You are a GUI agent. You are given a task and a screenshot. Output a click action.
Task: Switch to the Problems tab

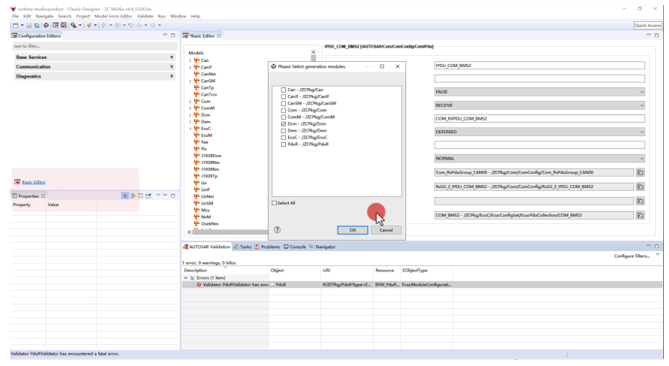click(268, 247)
